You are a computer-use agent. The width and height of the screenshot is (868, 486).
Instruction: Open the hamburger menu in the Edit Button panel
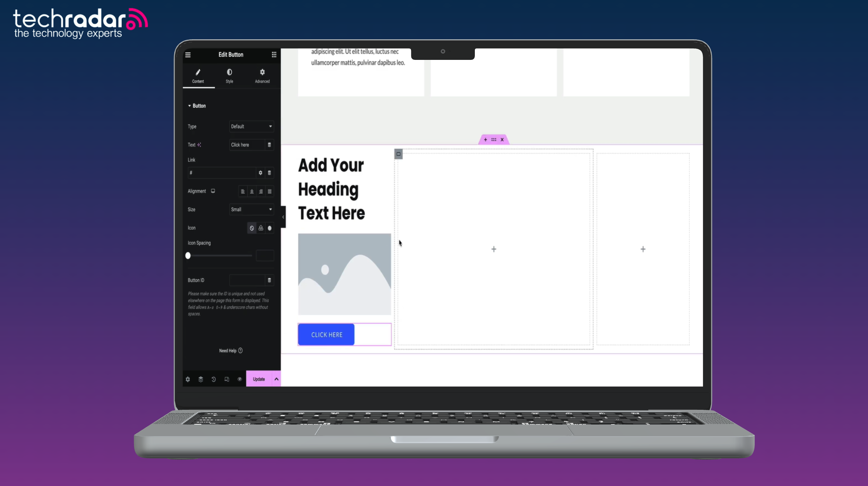pos(188,55)
